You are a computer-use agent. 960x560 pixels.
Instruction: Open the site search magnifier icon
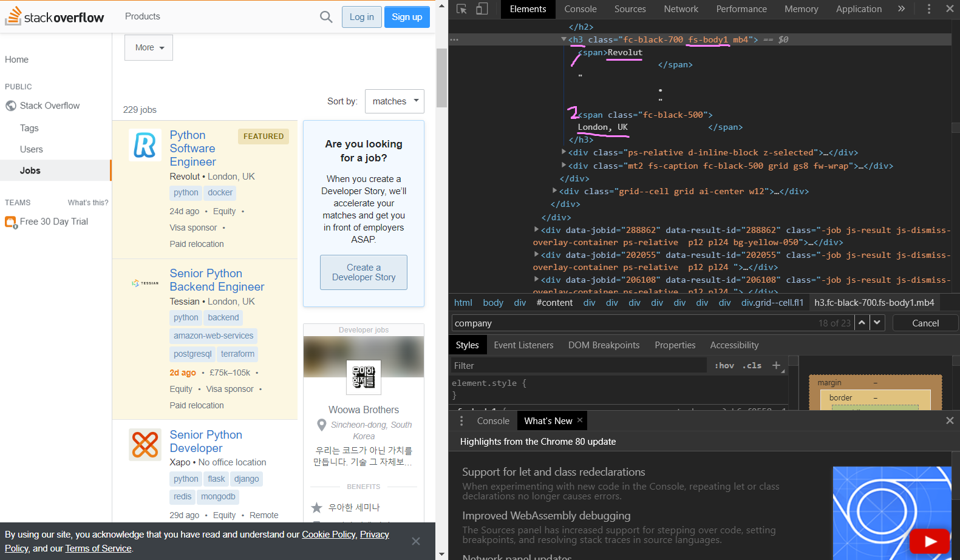(326, 17)
